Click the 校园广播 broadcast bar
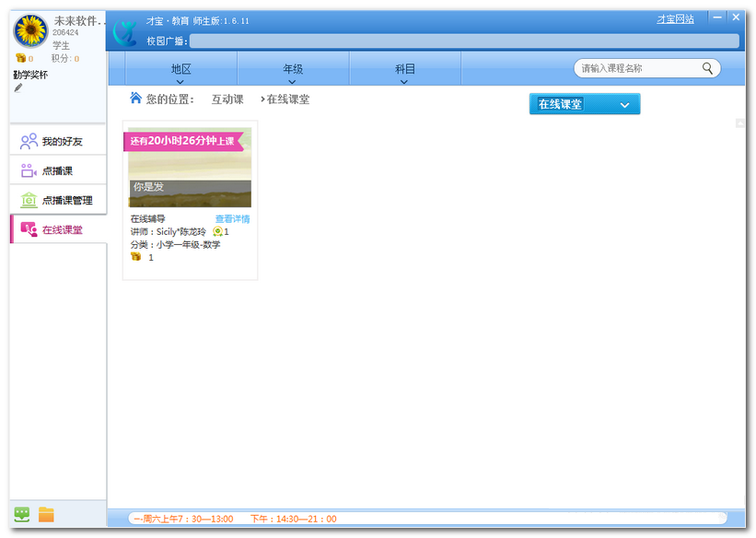756x538 pixels. [464, 41]
